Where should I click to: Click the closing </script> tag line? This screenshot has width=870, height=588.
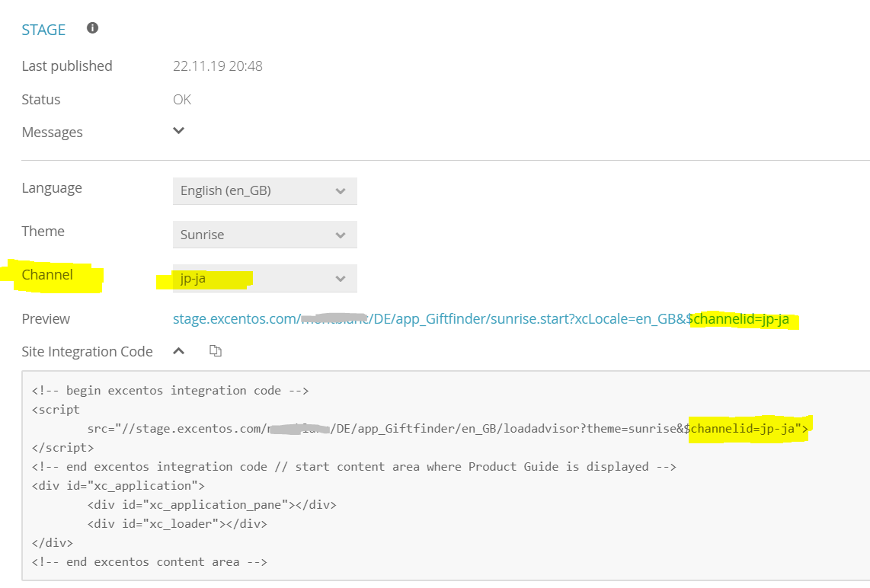[62, 448]
